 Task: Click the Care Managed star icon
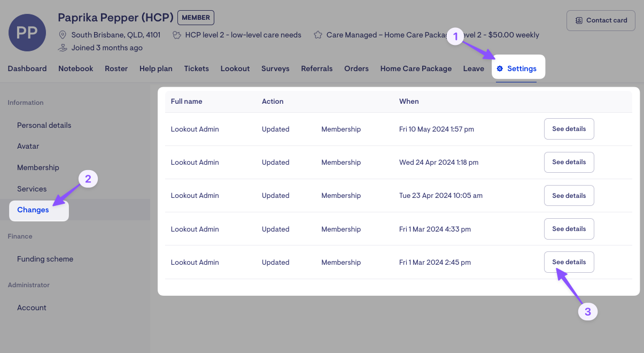[318, 35]
